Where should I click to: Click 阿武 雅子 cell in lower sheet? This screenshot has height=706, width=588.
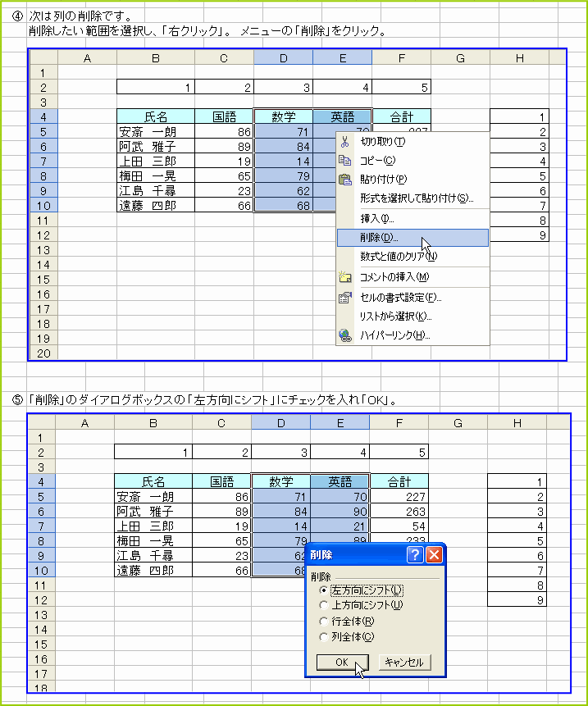(x=153, y=511)
